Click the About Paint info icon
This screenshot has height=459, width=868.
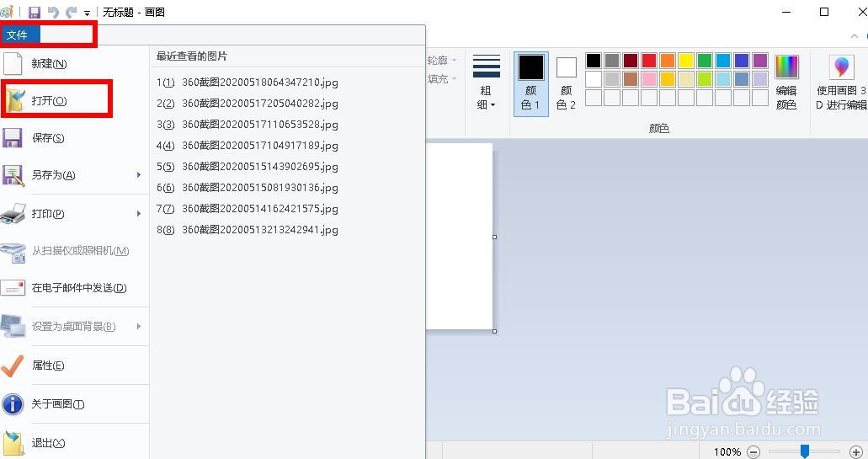click(x=12, y=404)
